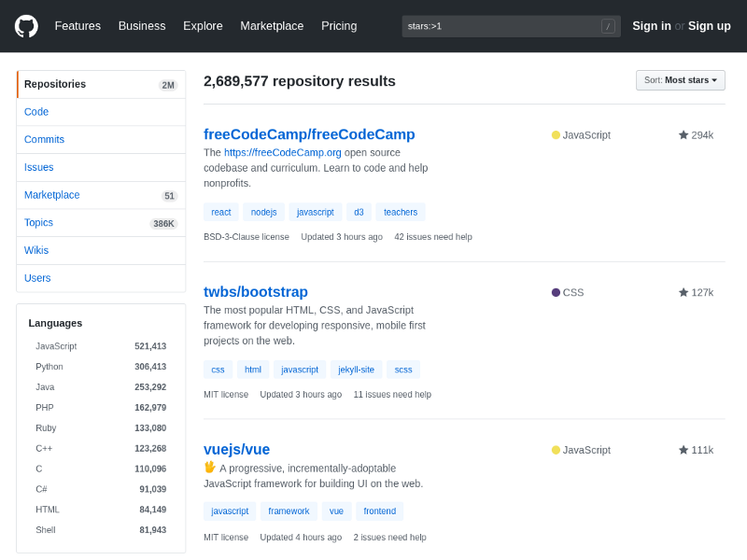
Task: Filter results by C language
Action: coord(101,469)
